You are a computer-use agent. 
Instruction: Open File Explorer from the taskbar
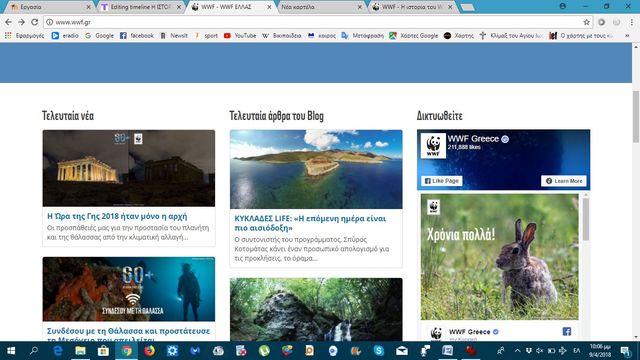80,351
